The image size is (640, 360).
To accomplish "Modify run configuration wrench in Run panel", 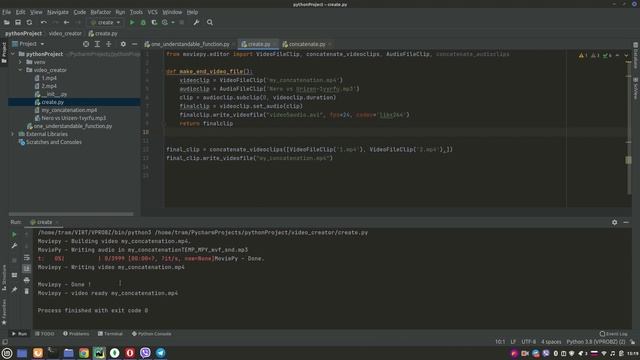I will (14, 246).
